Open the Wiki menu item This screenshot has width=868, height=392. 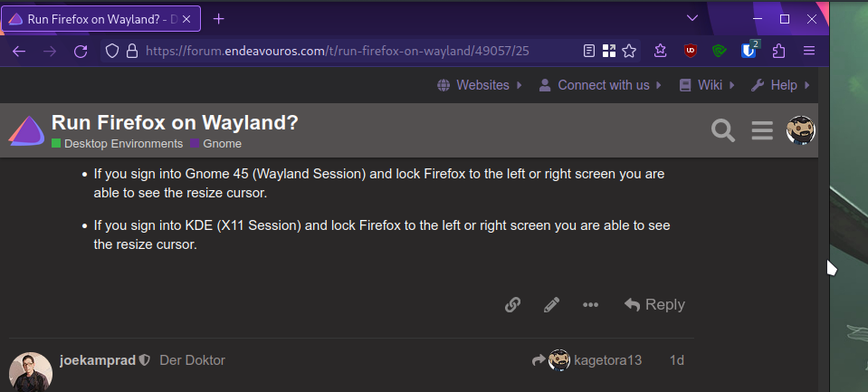pos(708,85)
